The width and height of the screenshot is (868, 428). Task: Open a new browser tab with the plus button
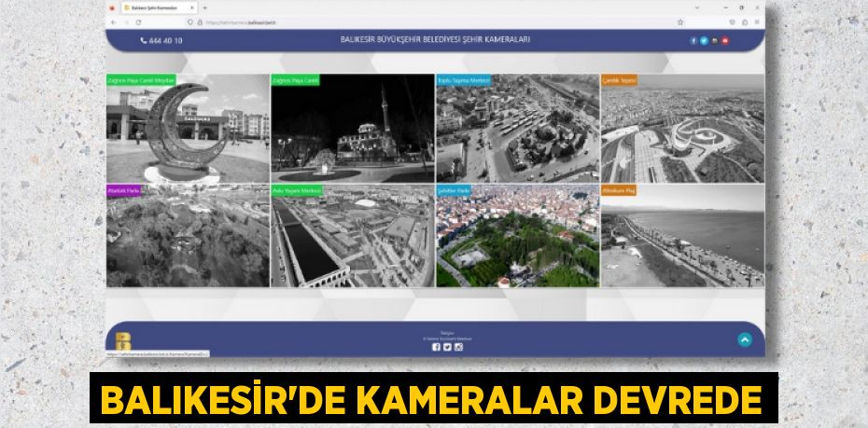tap(204, 7)
